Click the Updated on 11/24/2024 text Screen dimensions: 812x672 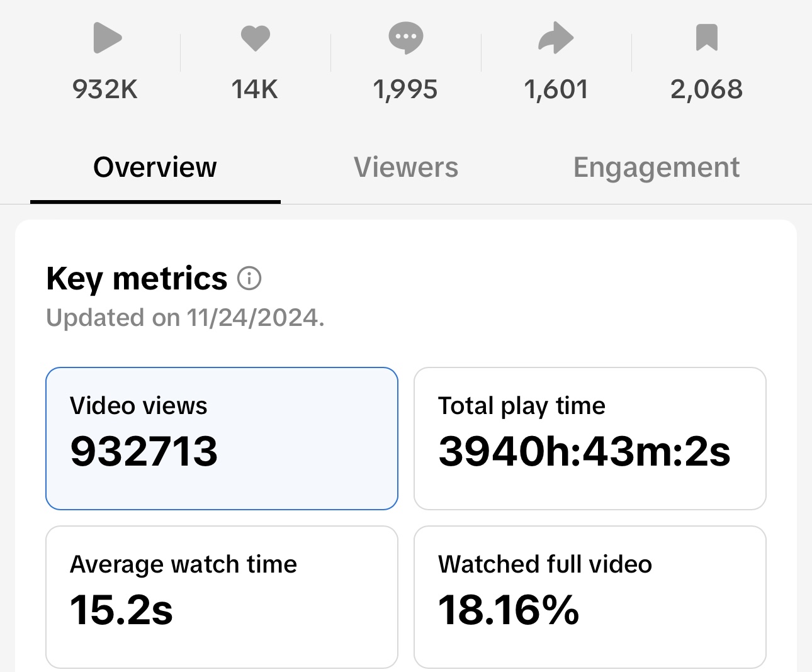186,318
